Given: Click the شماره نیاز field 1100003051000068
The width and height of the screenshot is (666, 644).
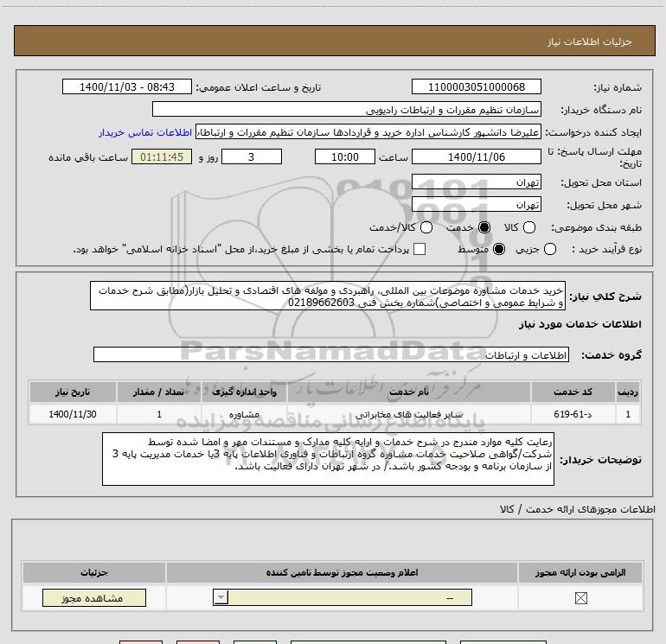Looking at the screenshot, I should pos(476,86).
